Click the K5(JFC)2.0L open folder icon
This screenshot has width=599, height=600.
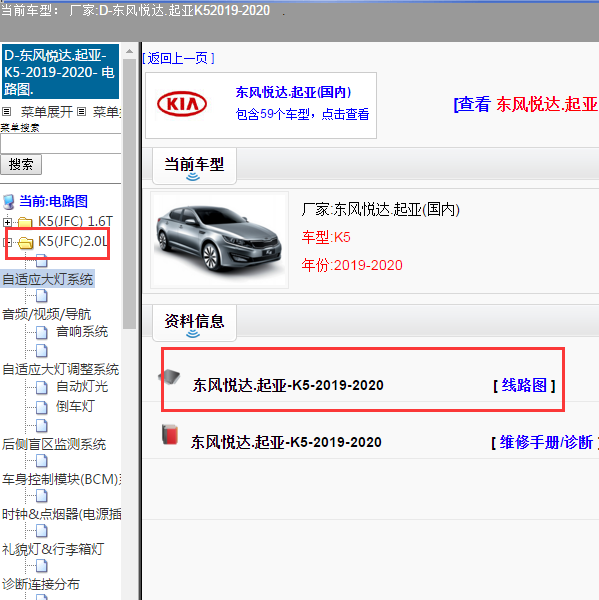(x=26, y=242)
